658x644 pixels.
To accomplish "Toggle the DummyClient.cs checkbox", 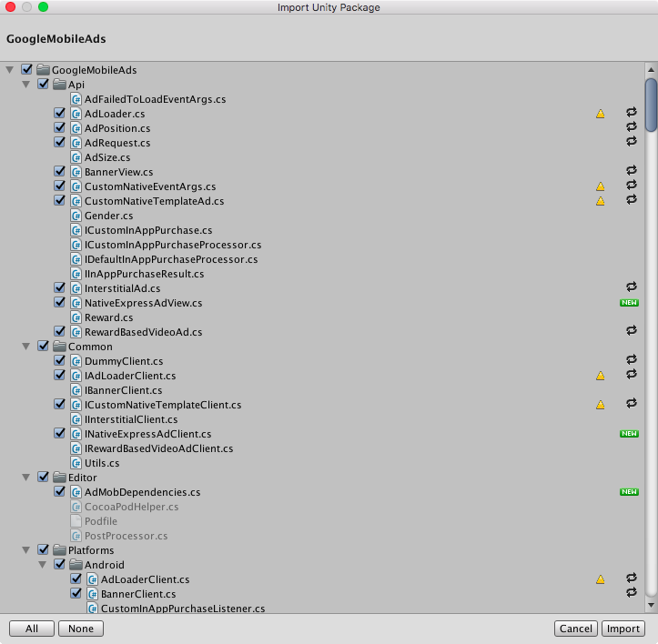I will coord(59,360).
